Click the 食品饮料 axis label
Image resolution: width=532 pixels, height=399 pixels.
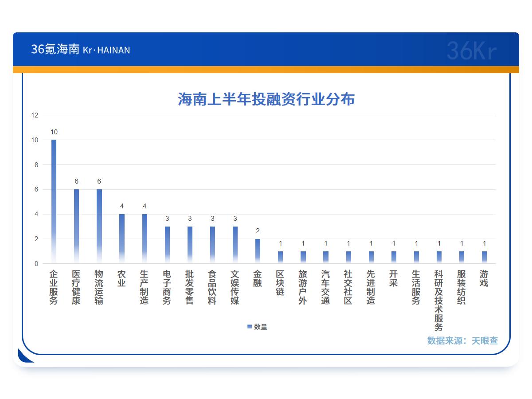pos(212,287)
